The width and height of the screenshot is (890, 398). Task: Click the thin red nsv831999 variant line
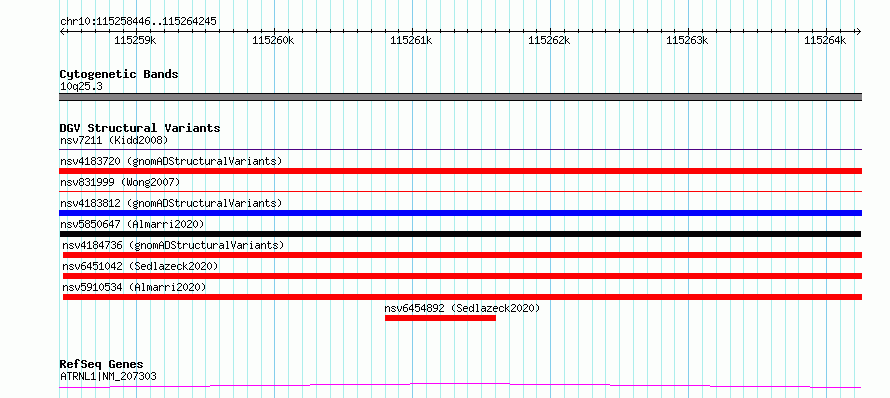[460, 192]
